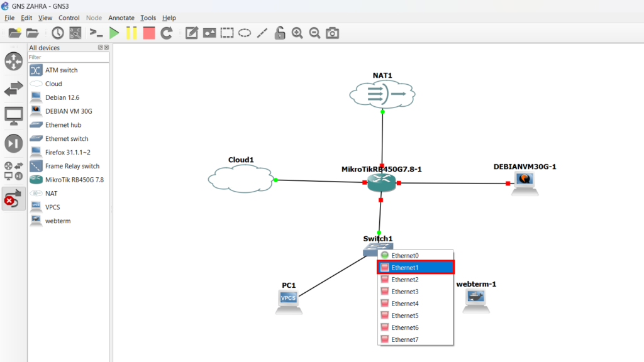Toggle show interface labels button
Screen dimensions: 644x362
pyautogui.click(x=75, y=33)
